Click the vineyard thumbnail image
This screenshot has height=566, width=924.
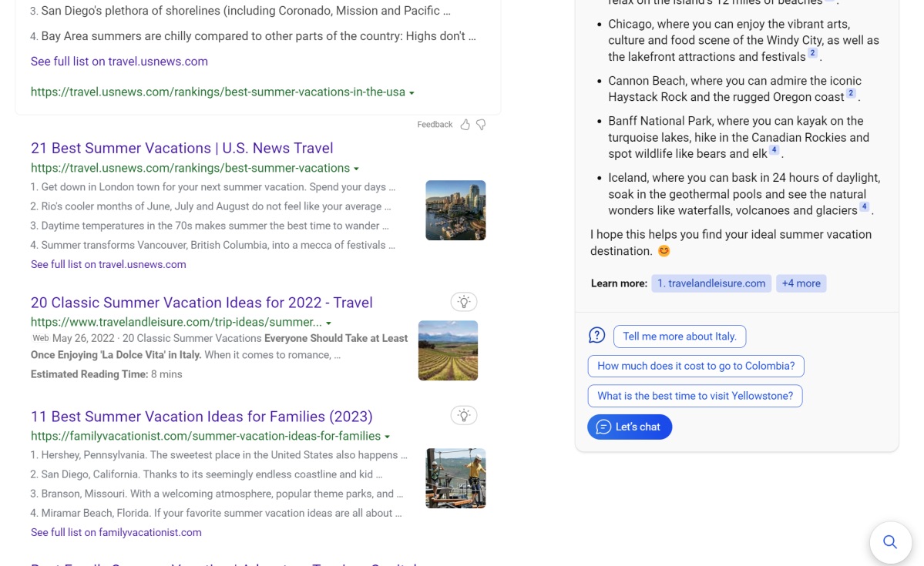448,350
